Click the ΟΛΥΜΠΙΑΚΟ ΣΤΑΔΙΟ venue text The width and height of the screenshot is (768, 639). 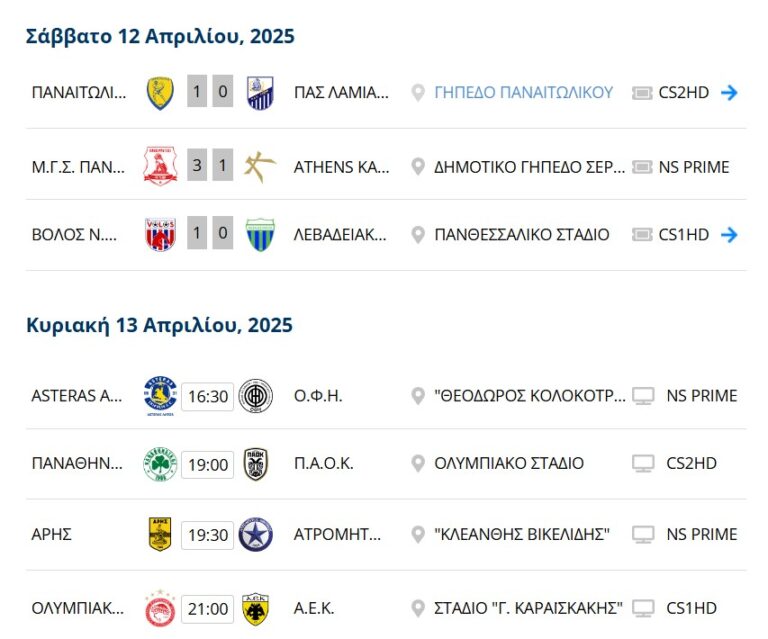tap(509, 464)
